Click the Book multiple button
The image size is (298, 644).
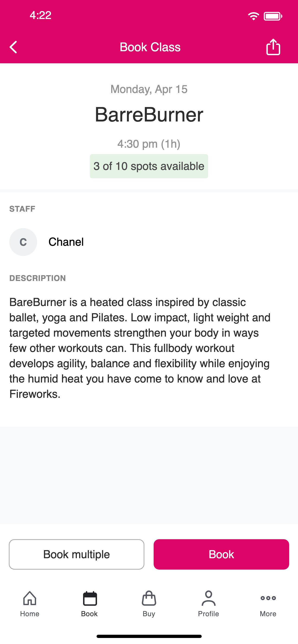click(77, 554)
